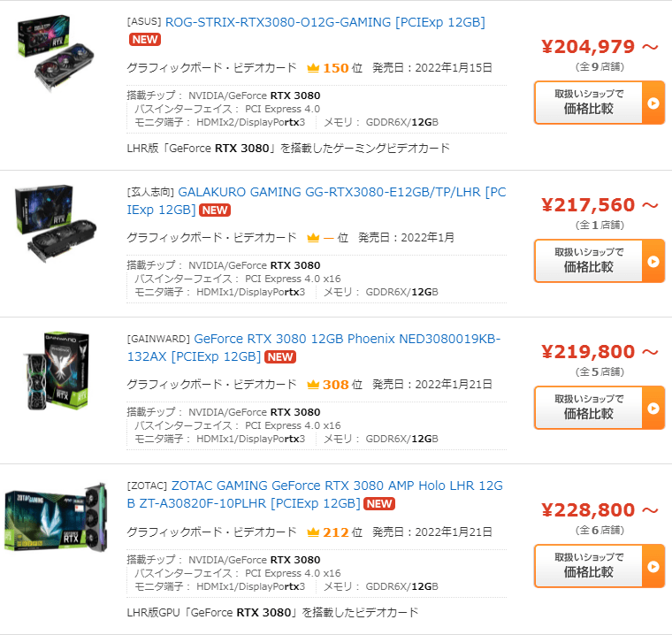
Task: Compare prices for the ¥228,800 ZOTAC card
Action: pyautogui.click(x=588, y=566)
